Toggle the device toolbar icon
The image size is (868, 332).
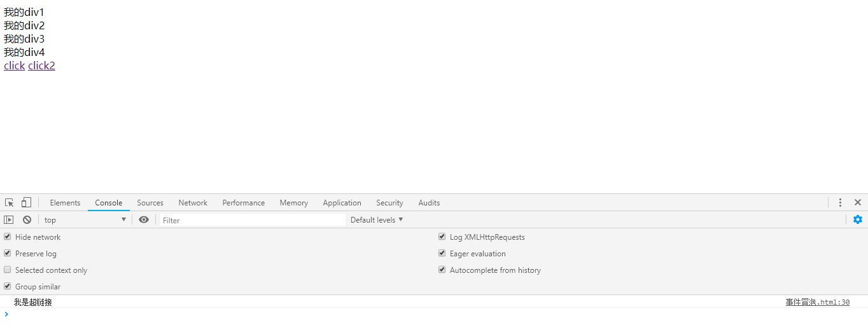(26, 202)
